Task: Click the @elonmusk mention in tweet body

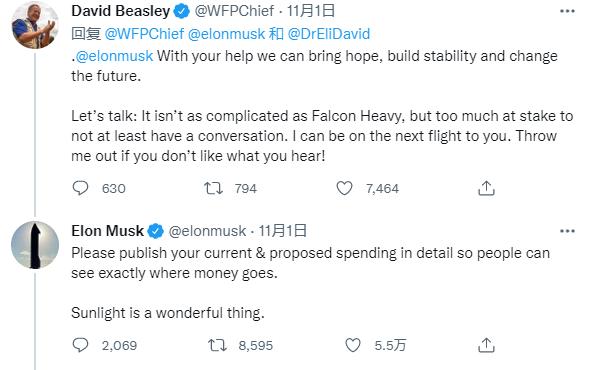Action: click(114, 56)
